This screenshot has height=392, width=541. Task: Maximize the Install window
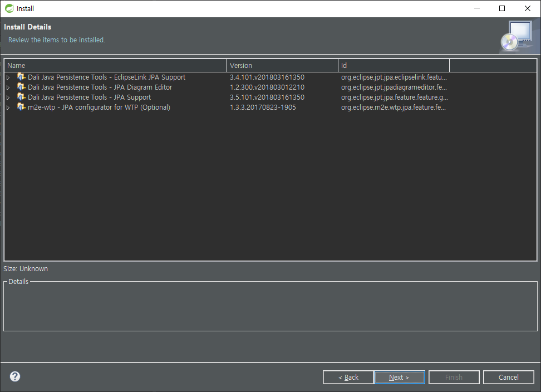click(x=502, y=8)
